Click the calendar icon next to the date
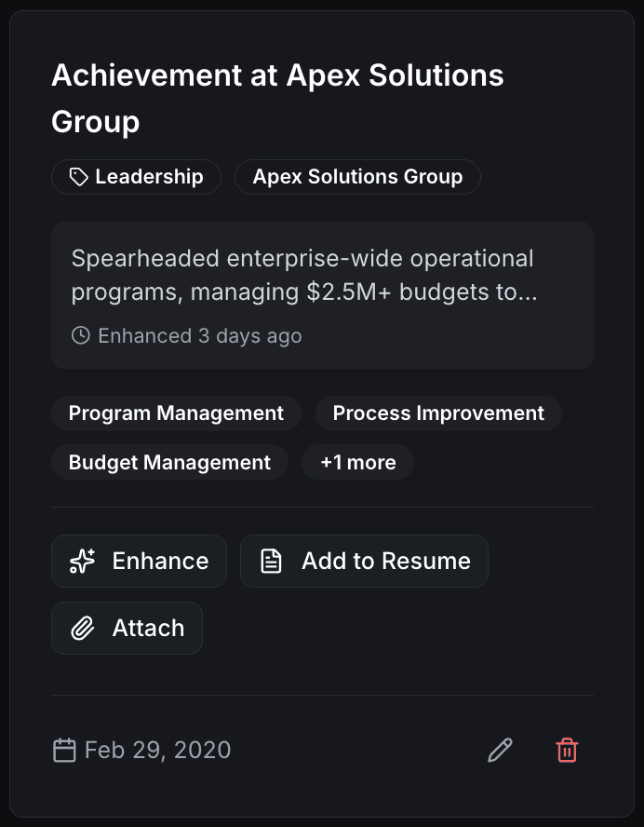644x827 pixels. point(63,750)
